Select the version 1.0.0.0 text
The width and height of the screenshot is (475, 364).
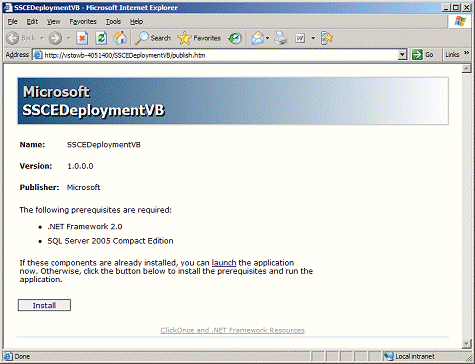(x=80, y=166)
